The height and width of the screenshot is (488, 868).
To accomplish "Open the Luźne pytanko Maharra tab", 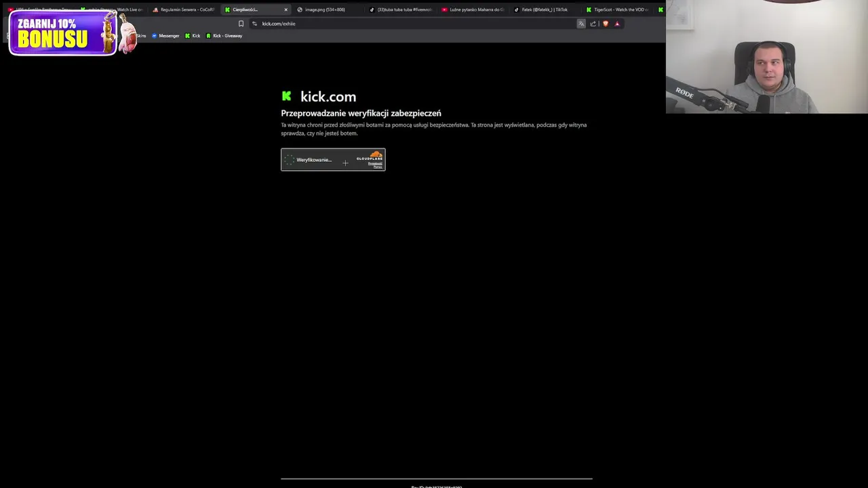I will (473, 9).
